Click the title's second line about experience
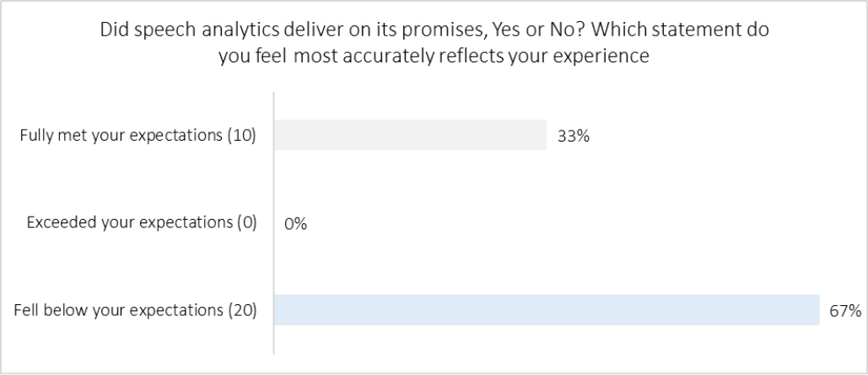Viewport: 868px width, 375px height. pyautogui.click(x=434, y=56)
